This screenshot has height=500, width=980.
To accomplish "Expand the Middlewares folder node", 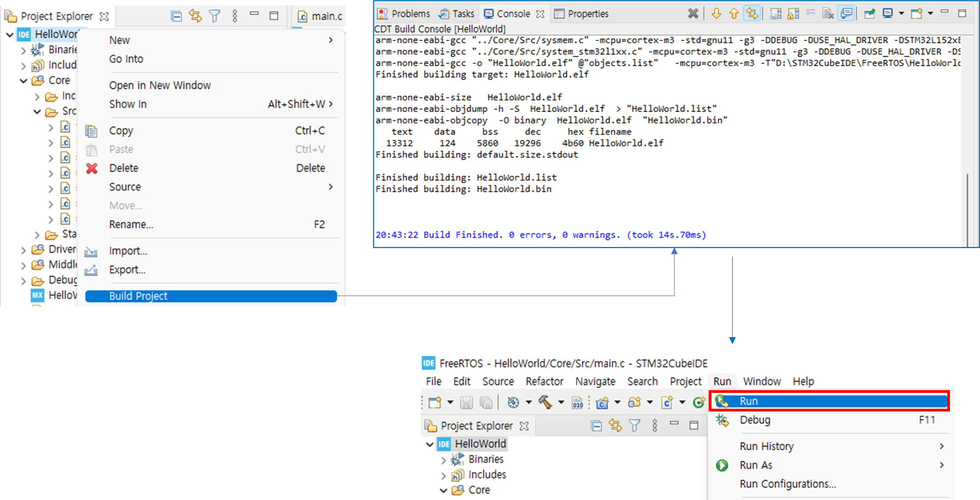I will [23, 266].
